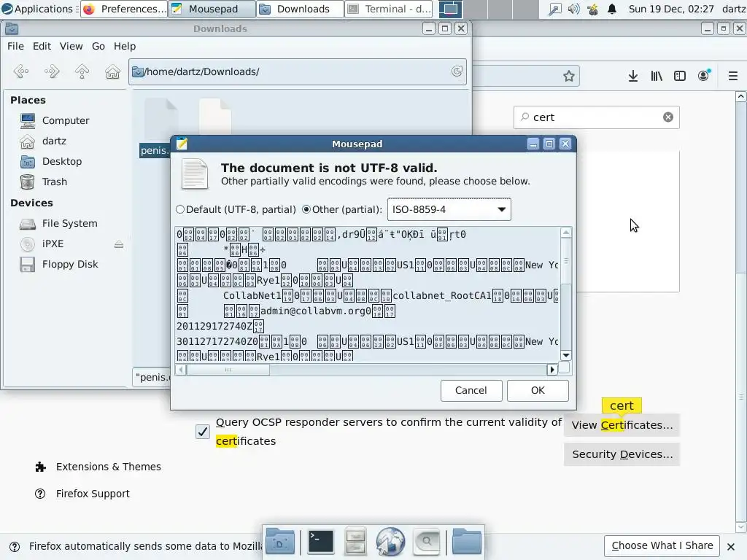747x560 pixels.
Task: Go to parent folder in Downloads
Action: point(82,71)
